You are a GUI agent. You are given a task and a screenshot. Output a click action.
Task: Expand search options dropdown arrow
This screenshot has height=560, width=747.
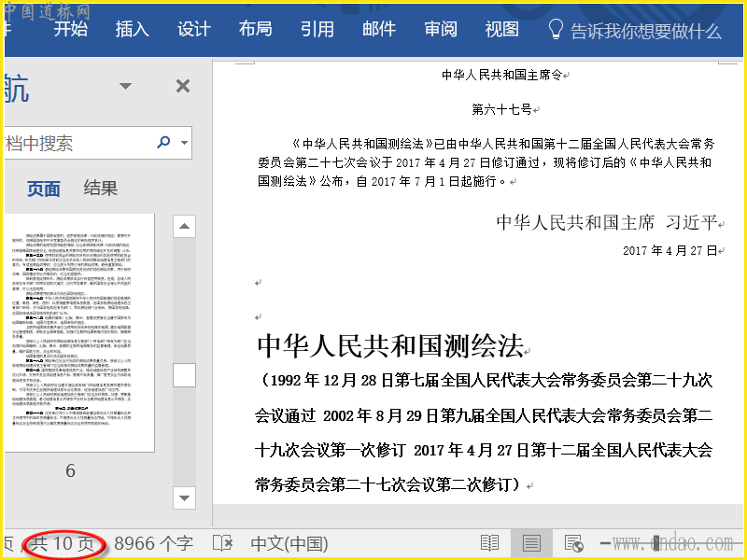[184, 143]
